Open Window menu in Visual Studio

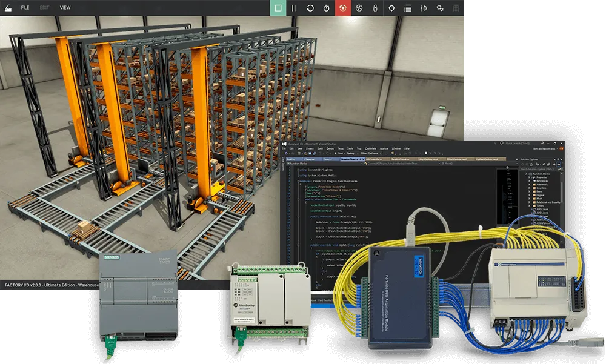coord(396,149)
